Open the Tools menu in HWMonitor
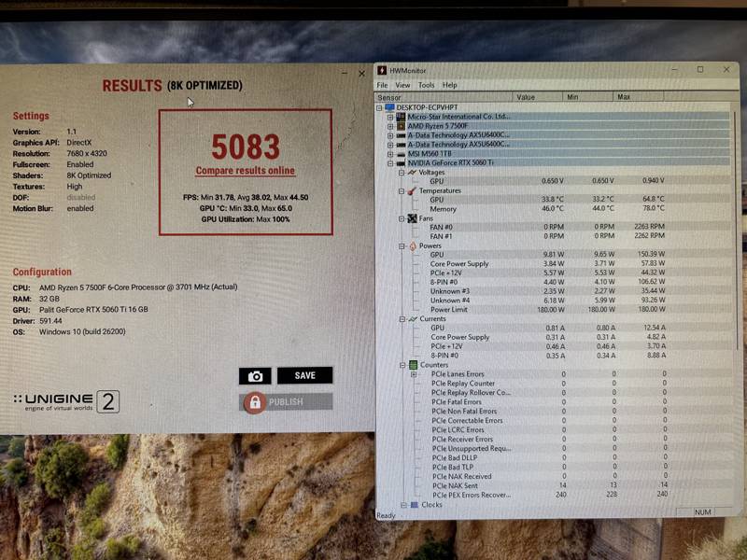This screenshot has height=560, width=747. pos(427,85)
